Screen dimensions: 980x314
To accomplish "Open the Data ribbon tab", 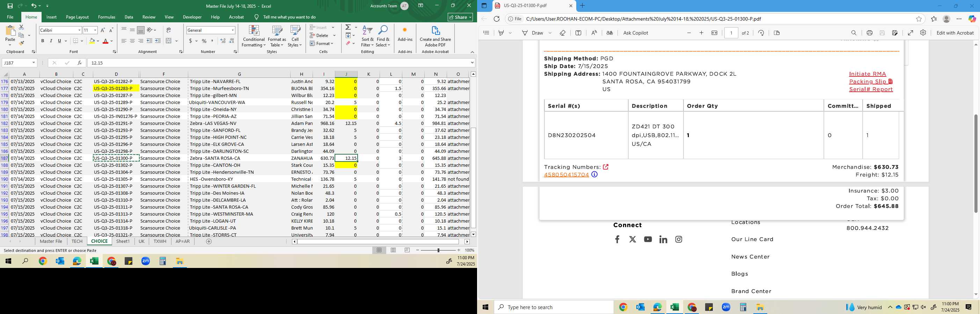I will pyautogui.click(x=129, y=17).
